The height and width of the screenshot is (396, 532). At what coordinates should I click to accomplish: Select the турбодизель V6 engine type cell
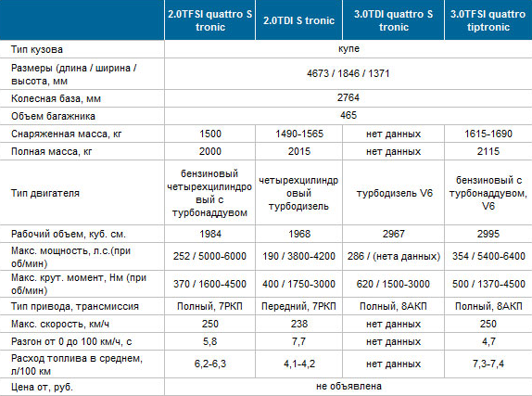pos(393,193)
